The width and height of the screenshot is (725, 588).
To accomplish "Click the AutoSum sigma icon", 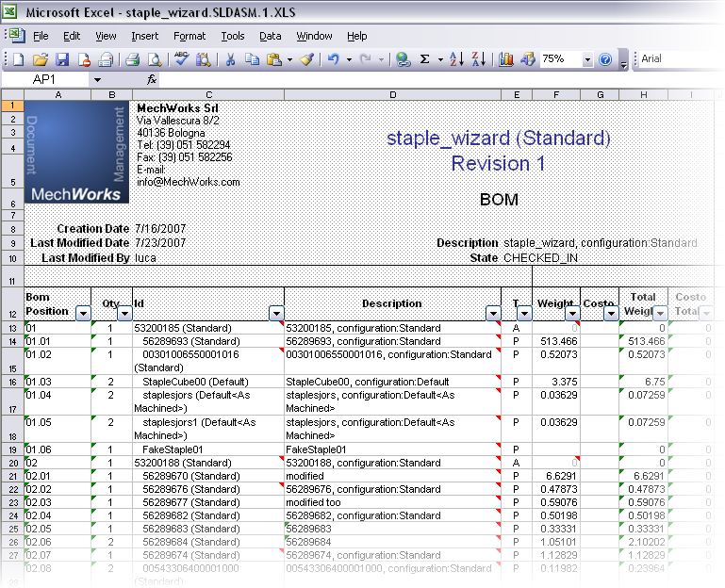I will coord(425,59).
